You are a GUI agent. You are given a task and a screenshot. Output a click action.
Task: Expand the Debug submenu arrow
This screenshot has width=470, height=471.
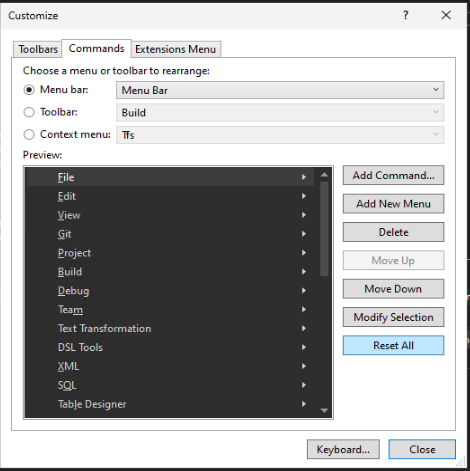(x=304, y=290)
